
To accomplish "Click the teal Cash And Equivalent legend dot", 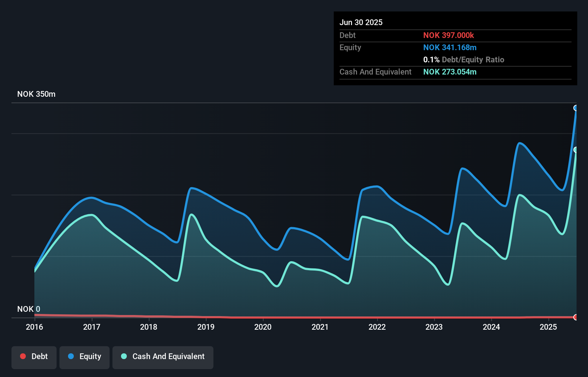I will click(x=124, y=356).
